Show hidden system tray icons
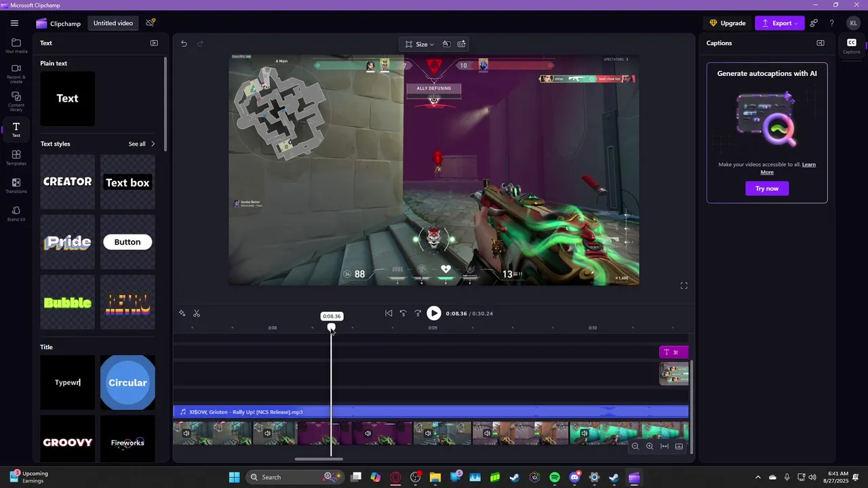Viewport: 868px width, 488px height. click(x=758, y=477)
